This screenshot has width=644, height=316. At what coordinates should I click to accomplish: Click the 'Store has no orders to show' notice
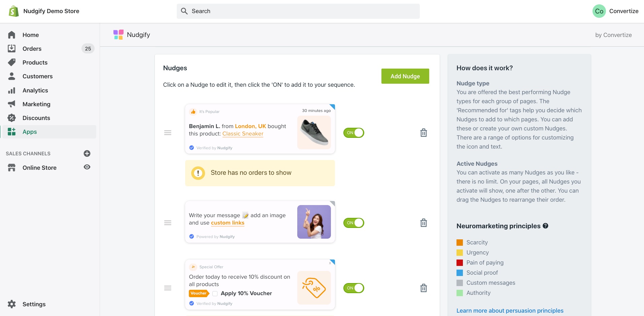pos(260,173)
